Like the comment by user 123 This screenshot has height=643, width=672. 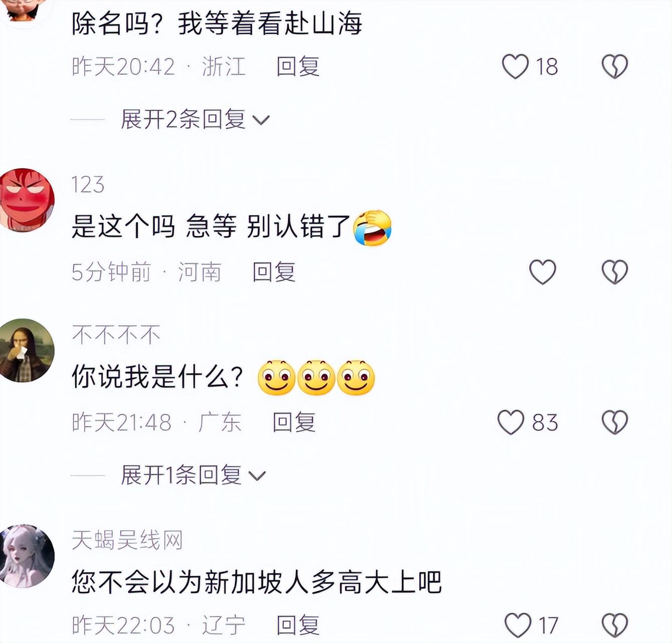click(543, 272)
